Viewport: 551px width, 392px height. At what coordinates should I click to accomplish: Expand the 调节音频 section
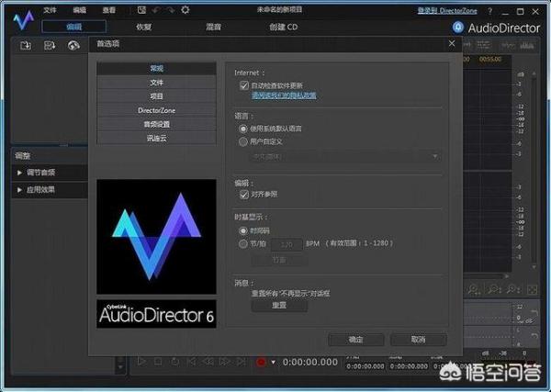click(50, 173)
